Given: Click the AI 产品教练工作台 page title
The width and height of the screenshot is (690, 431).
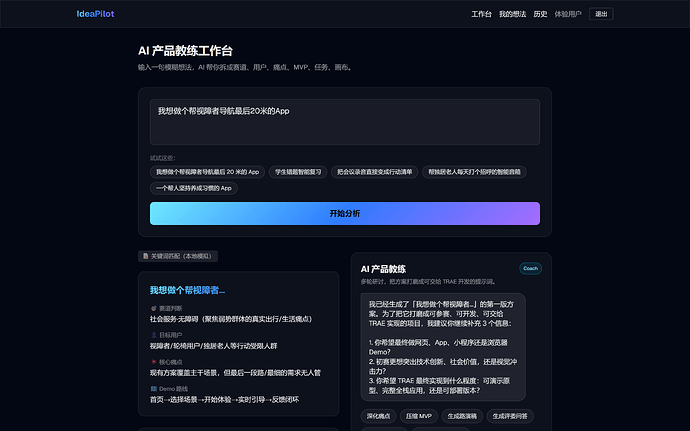Looking at the screenshot, I should click(x=185, y=51).
